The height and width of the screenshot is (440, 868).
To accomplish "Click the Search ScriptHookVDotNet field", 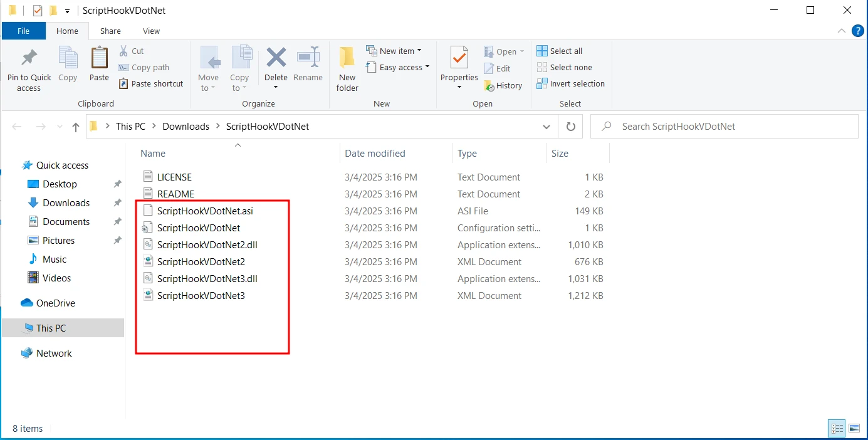I will point(724,126).
